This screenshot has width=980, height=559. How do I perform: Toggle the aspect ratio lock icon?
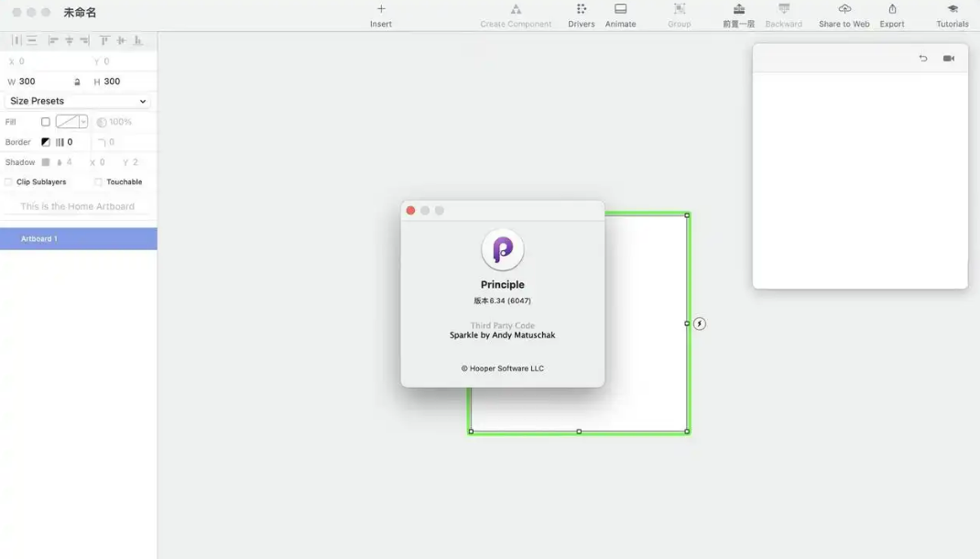[77, 82]
